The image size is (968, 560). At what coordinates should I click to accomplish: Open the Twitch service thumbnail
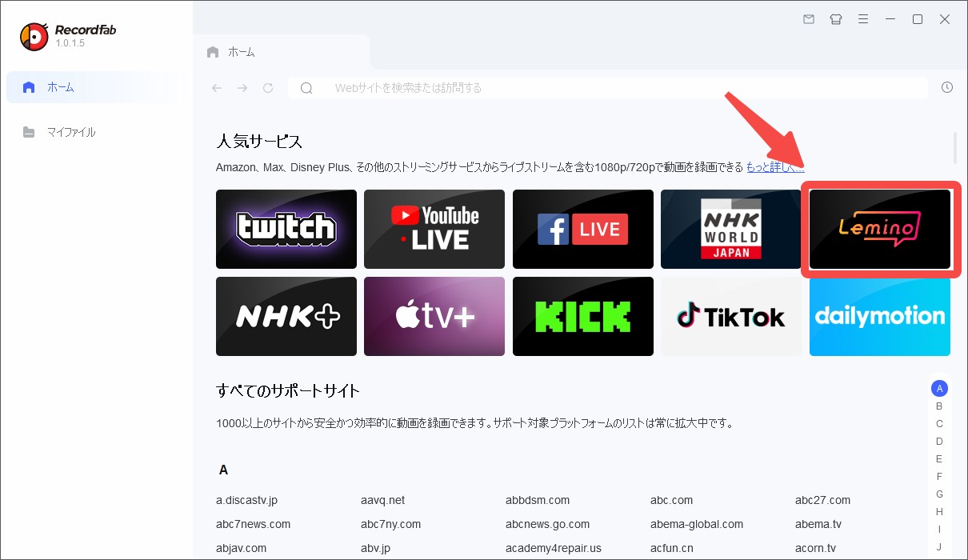coord(286,229)
